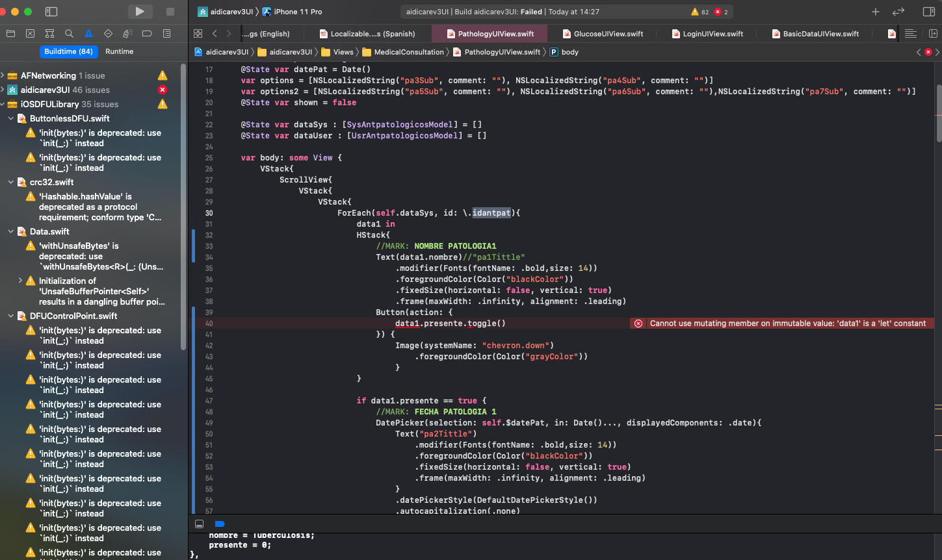Click PathologyUIView.swift in jump bar

(x=496, y=52)
